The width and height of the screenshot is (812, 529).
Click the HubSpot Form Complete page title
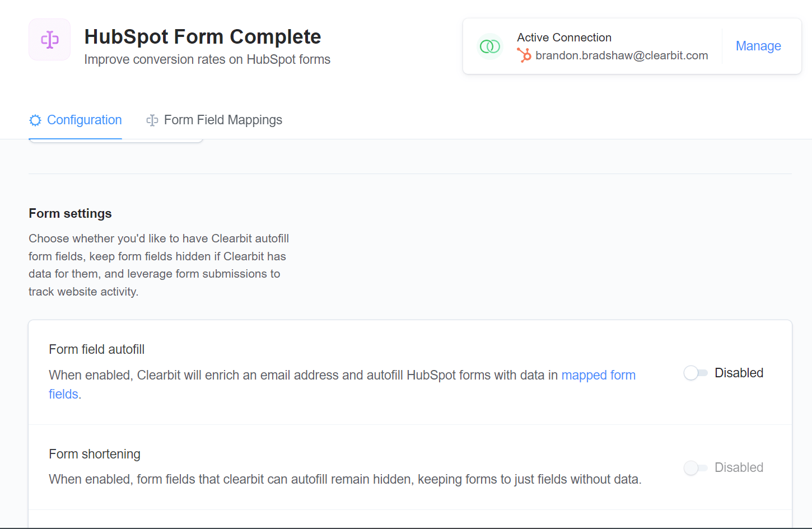(x=203, y=36)
